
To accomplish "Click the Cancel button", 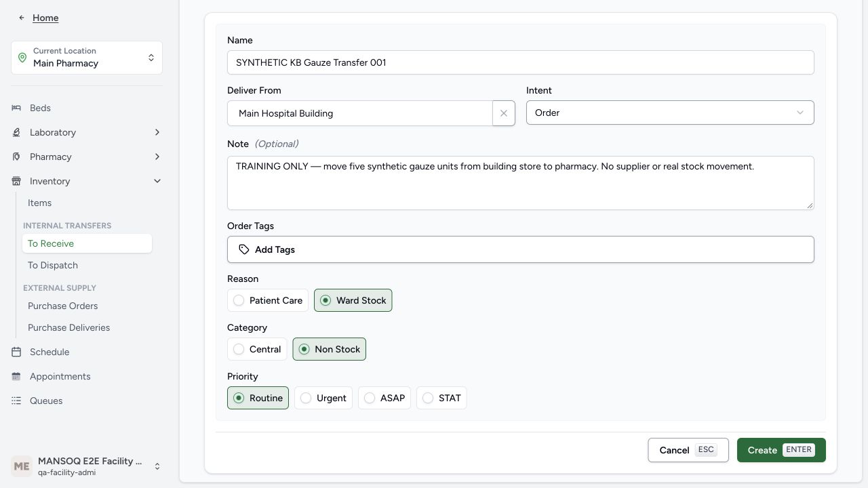I will (688, 450).
